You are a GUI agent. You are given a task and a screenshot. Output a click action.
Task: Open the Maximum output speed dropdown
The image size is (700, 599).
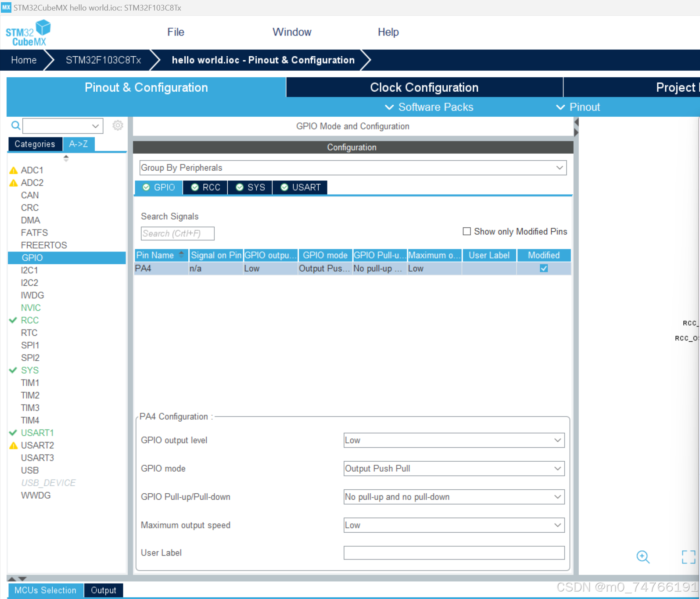coord(454,525)
